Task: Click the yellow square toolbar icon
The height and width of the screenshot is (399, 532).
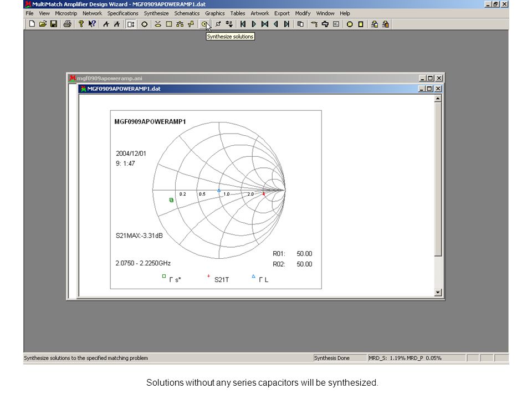Action: click(x=361, y=24)
